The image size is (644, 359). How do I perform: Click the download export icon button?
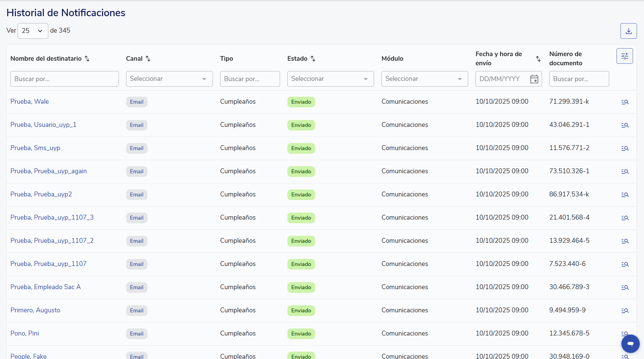point(628,31)
